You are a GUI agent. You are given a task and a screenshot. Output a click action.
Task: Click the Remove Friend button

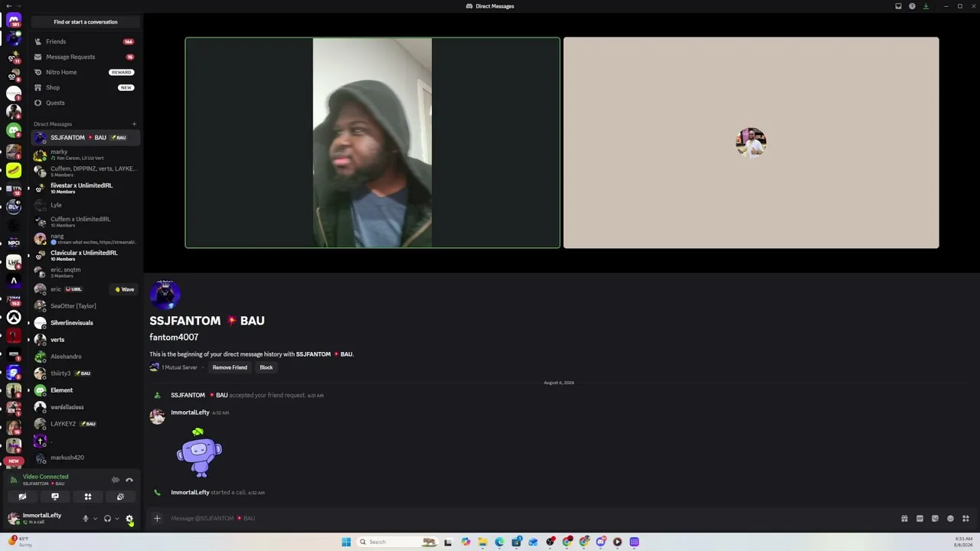tap(230, 367)
